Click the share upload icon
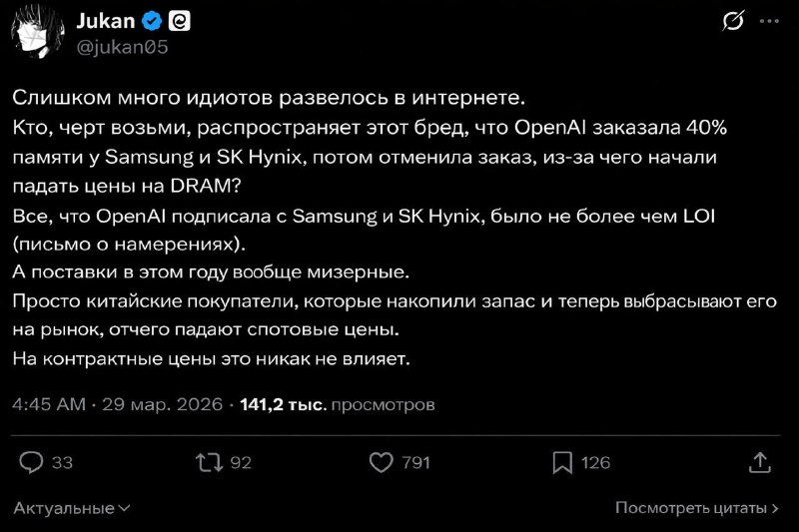799x532 pixels. 760,462
